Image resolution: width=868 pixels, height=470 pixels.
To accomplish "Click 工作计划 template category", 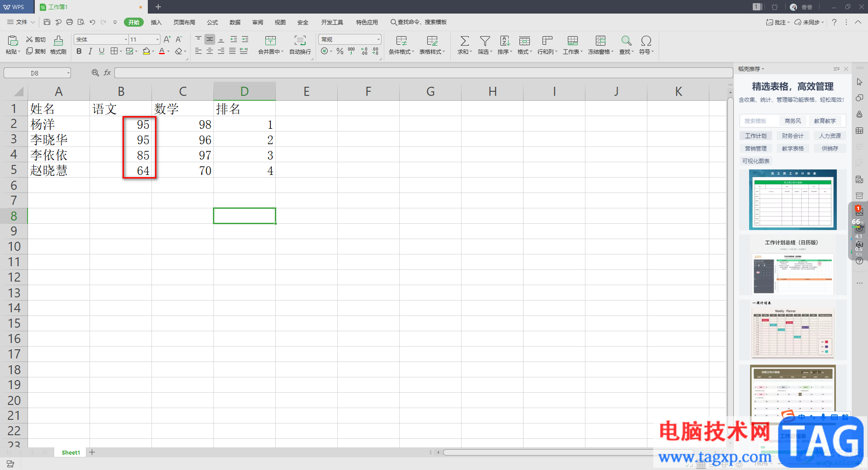I will click(x=755, y=136).
